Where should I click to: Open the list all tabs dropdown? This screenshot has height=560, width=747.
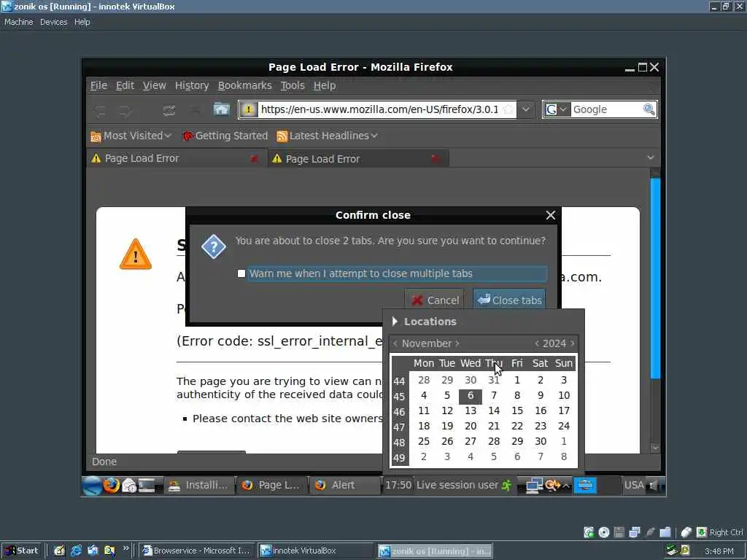click(650, 157)
